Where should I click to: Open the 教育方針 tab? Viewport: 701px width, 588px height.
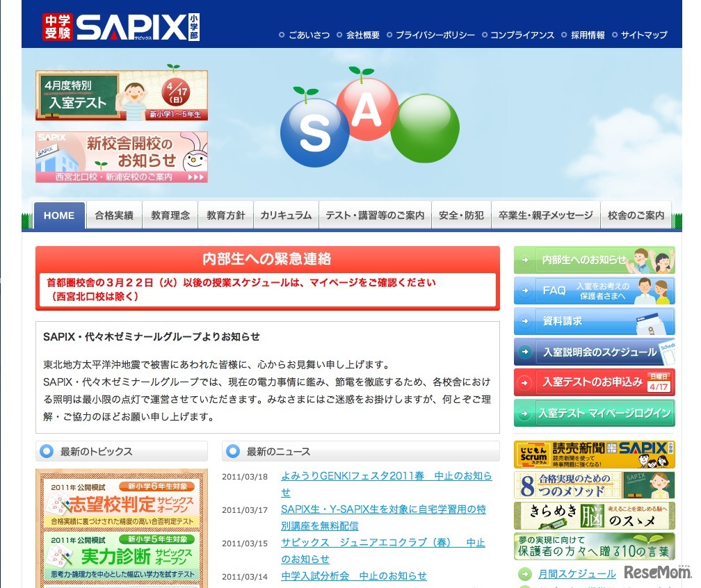tap(226, 215)
